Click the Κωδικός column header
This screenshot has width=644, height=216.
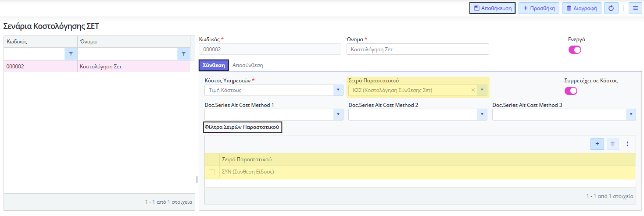click(x=41, y=42)
